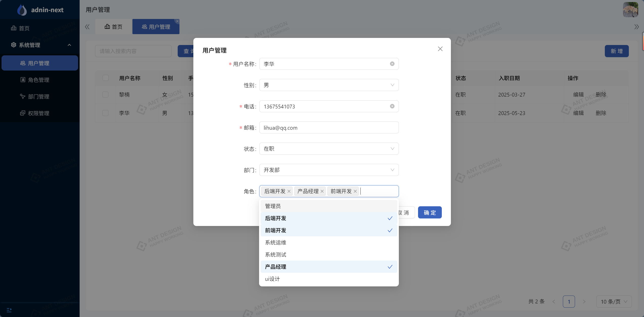
Task: Check the row checkbox for 李华
Action: (105, 113)
